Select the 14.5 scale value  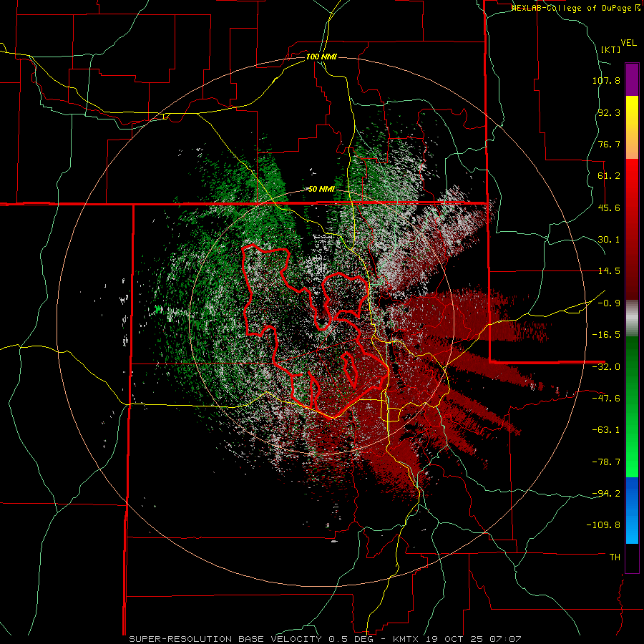point(609,271)
